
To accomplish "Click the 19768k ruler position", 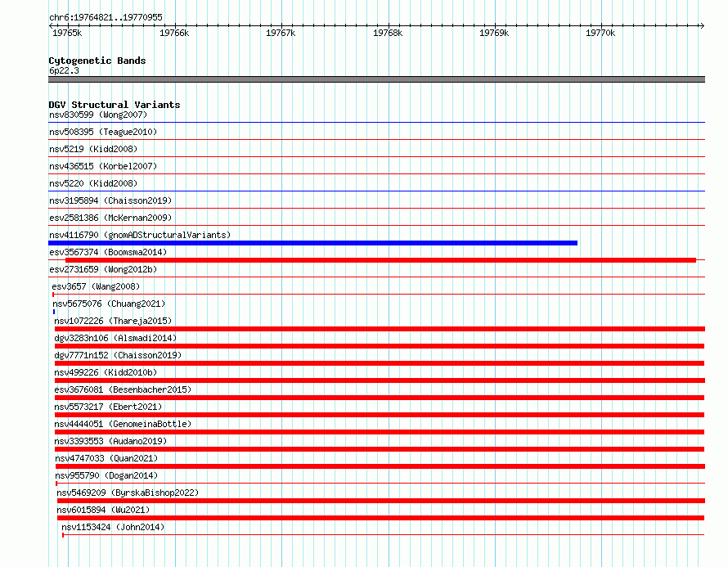I will tap(388, 33).
